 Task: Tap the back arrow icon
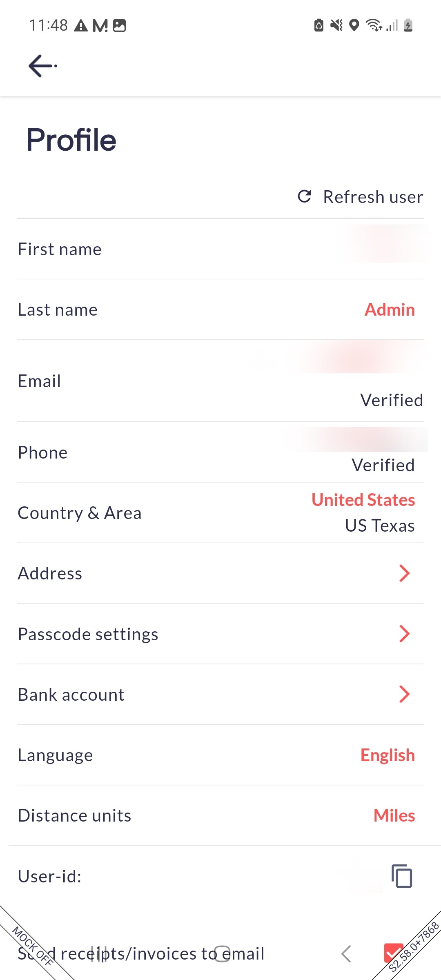pos(41,66)
